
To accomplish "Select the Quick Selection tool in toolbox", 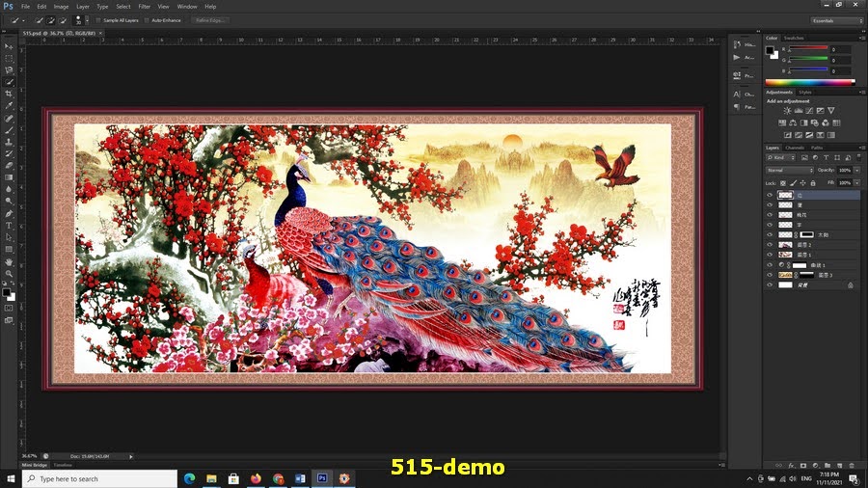I will pos(9,82).
